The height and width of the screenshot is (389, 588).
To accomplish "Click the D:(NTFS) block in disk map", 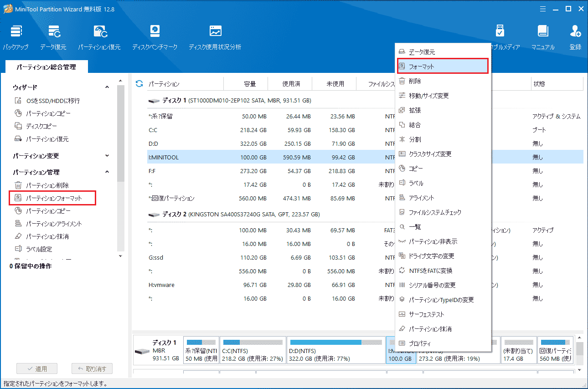I will pos(336,350).
